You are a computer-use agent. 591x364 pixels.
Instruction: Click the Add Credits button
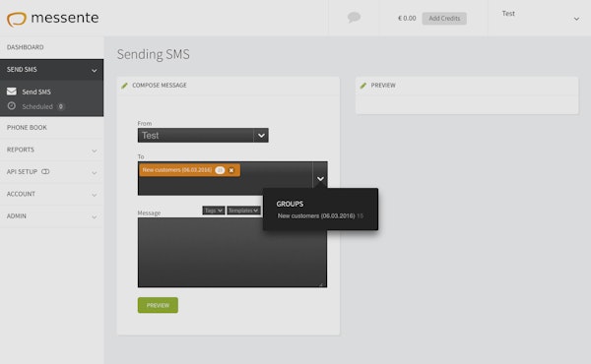click(x=444, y=19)
